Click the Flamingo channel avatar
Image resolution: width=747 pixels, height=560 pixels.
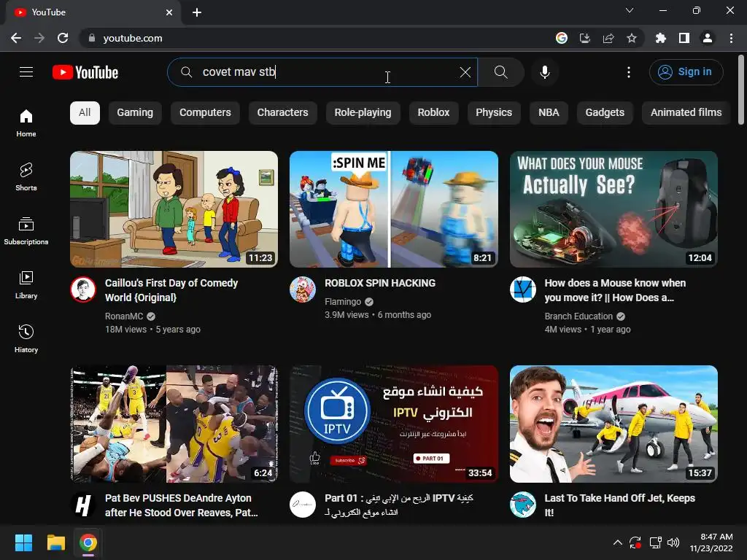303,289
